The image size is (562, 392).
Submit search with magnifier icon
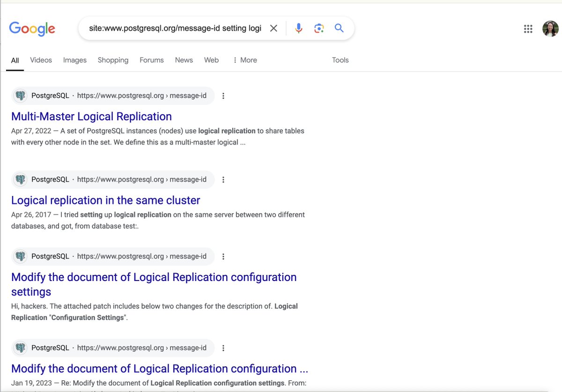(339, 28)
